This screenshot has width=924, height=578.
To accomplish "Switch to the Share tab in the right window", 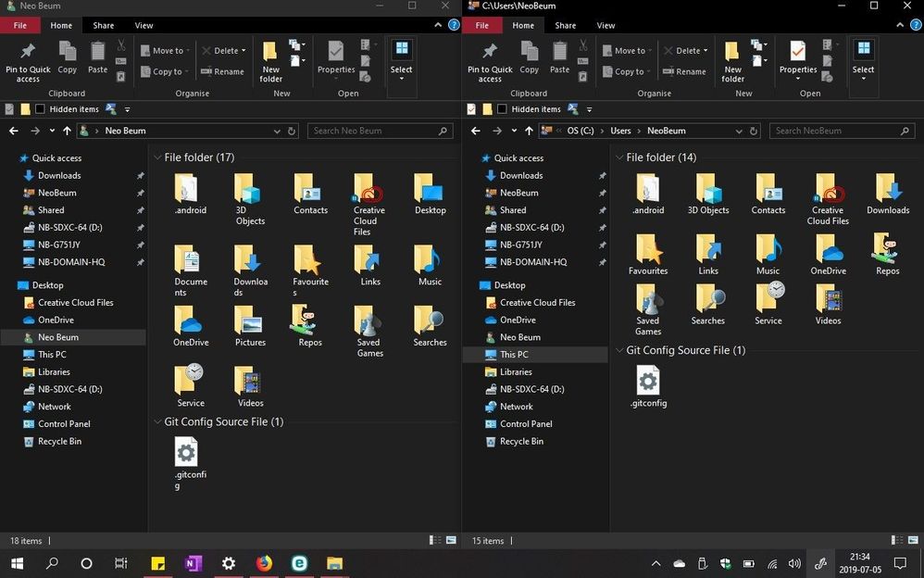I will tap(565, 26).
